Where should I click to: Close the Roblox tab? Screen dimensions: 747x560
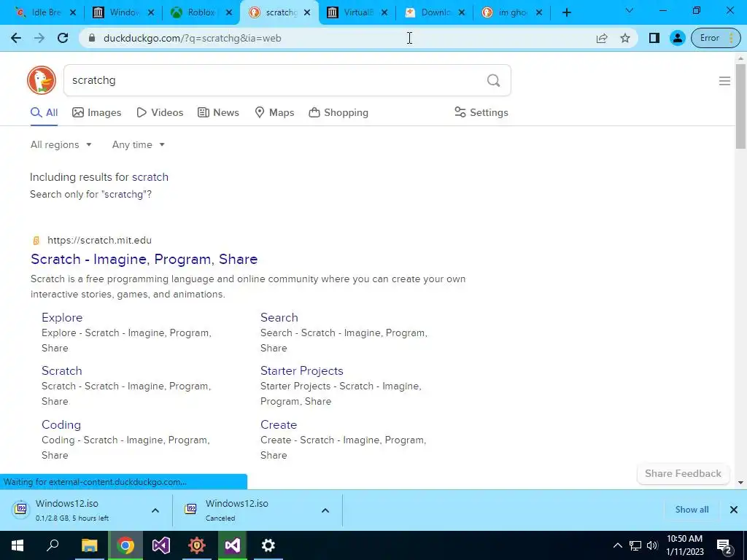(228, 12)
